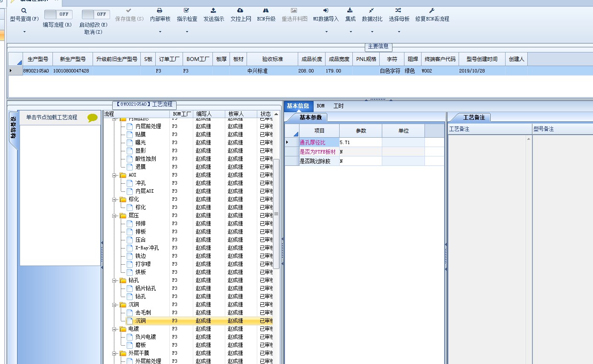Click the 是否跳过除胶 value N cell
This screenshot has width=593, height=364.
[x=361, y=161]
